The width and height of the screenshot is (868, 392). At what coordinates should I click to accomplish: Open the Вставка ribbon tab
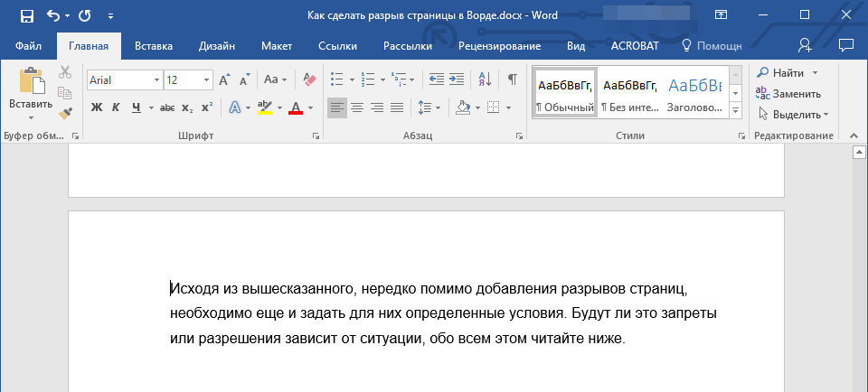154,45
